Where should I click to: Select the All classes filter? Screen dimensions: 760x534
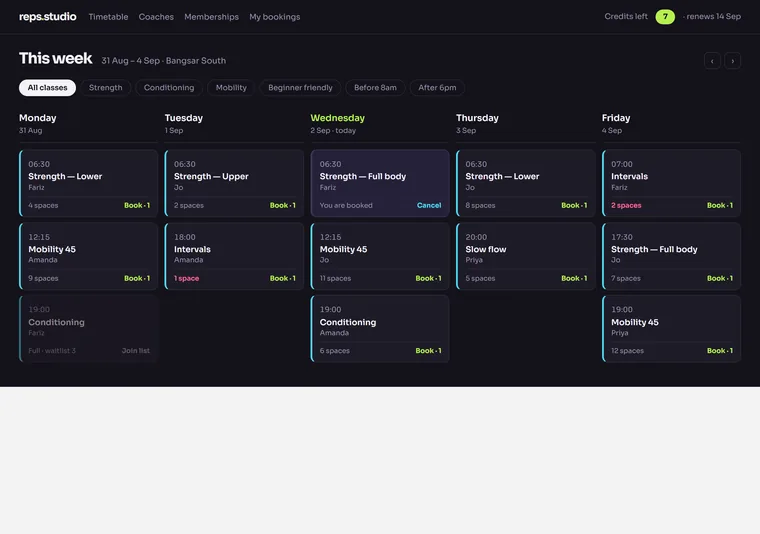tap(48, 88)
